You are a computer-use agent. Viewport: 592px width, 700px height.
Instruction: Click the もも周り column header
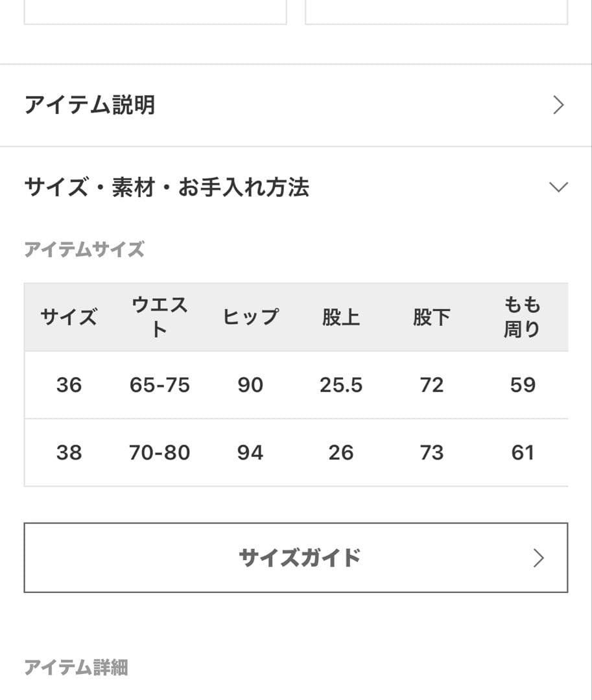click(x=522, y=317)
